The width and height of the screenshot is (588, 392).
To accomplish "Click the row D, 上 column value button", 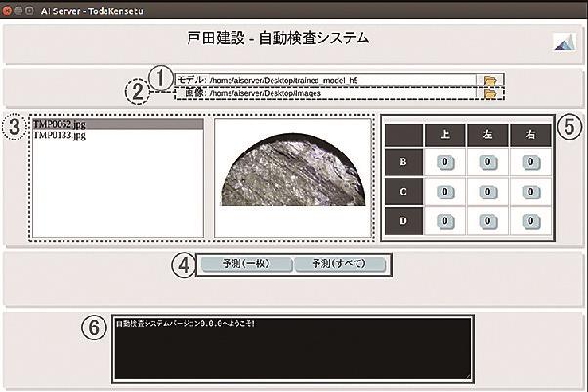I will pos(445,221).
